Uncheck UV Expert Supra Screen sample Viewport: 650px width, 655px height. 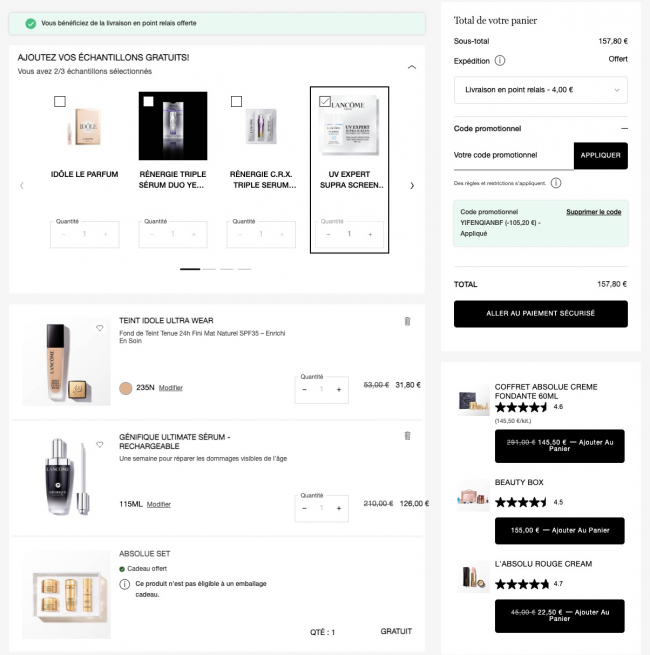pos(324,101)
